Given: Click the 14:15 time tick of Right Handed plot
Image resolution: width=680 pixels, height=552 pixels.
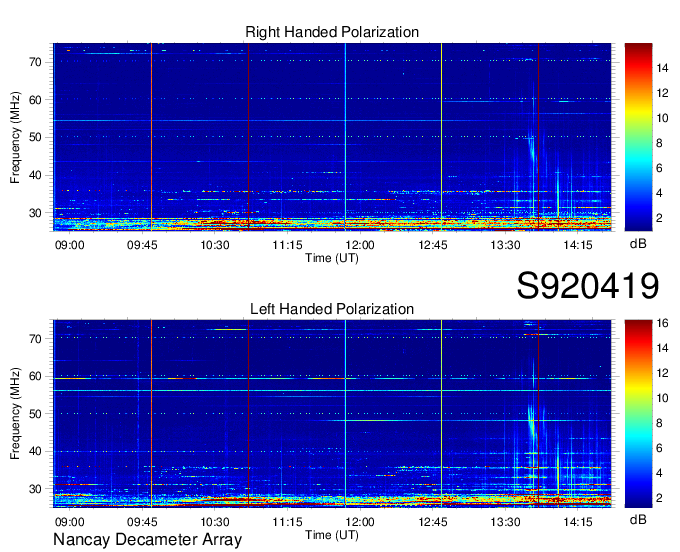Looking at the screenshot, I should point(578,245).
